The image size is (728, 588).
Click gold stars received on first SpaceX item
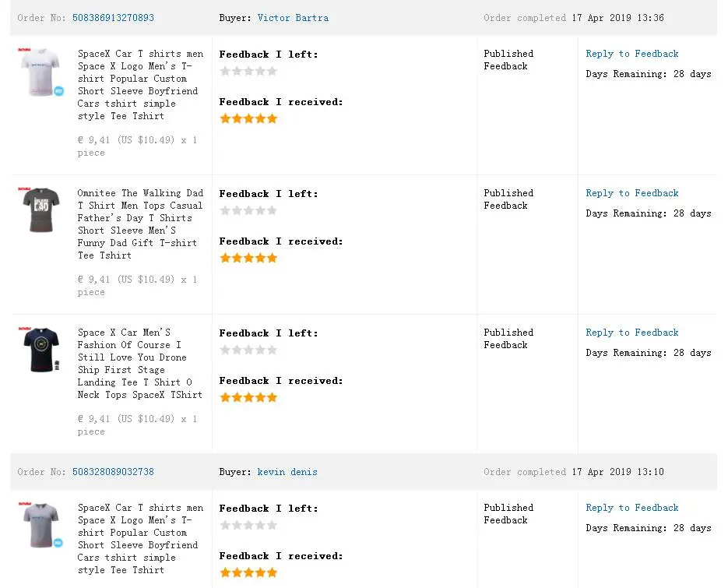[x=248, y=118]
